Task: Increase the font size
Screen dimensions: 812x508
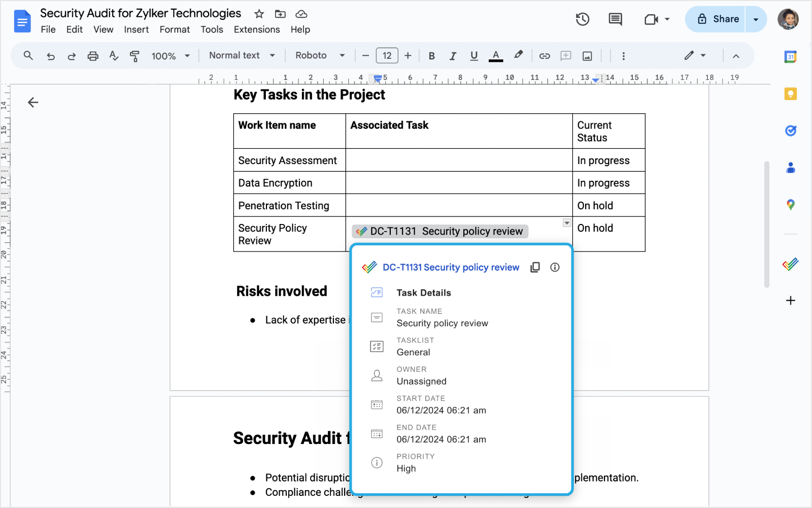Action: [408, 56]
